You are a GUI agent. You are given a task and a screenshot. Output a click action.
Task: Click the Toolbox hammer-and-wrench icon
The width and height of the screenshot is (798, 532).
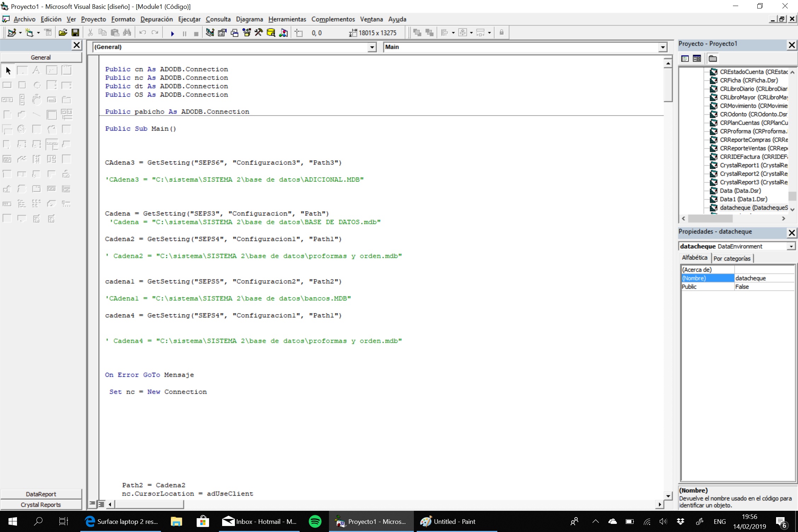[x=259, y=33]
